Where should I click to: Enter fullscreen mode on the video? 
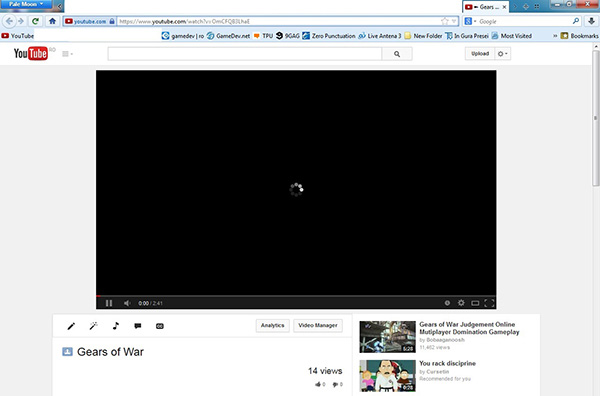click(489, 303)
